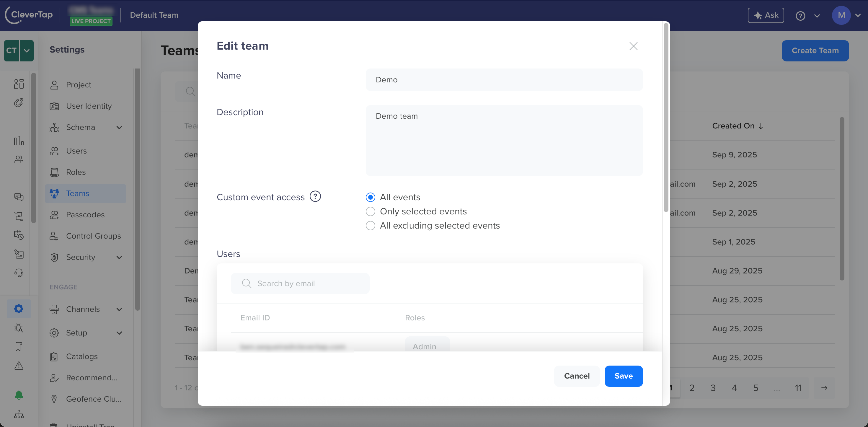868x427 pixels.
Task: Click the settings gear in left rail
Action: click(x=19, y=308)
